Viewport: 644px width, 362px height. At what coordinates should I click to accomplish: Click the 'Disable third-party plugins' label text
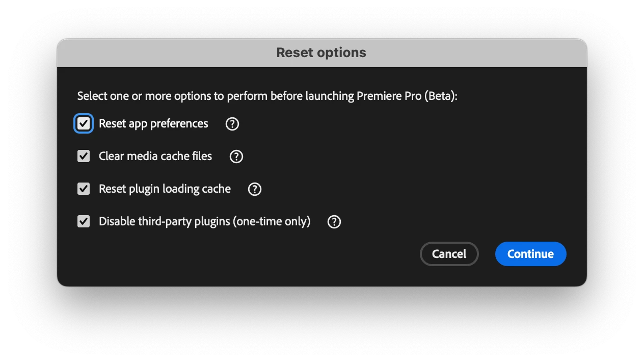click(x=164, y=222)
